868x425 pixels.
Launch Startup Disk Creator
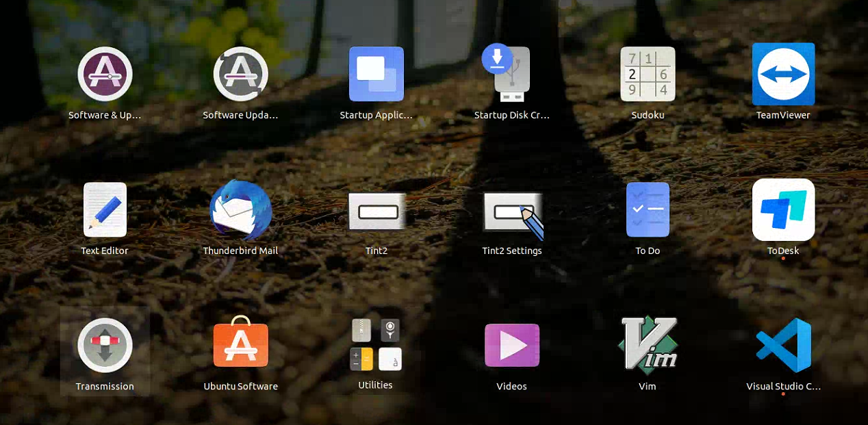coord(507,73)
